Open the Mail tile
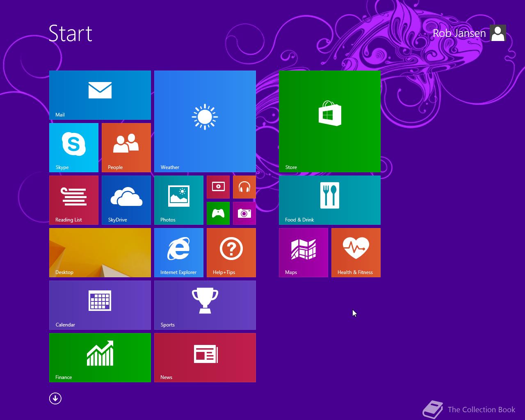This screenshot has width=525, height=420. (x=100, y=95)
